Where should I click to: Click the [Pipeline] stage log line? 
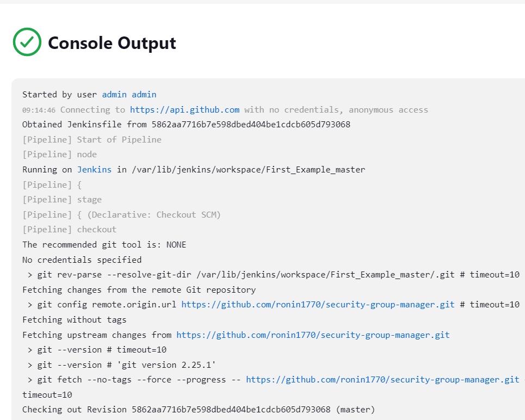click(62, 200)
